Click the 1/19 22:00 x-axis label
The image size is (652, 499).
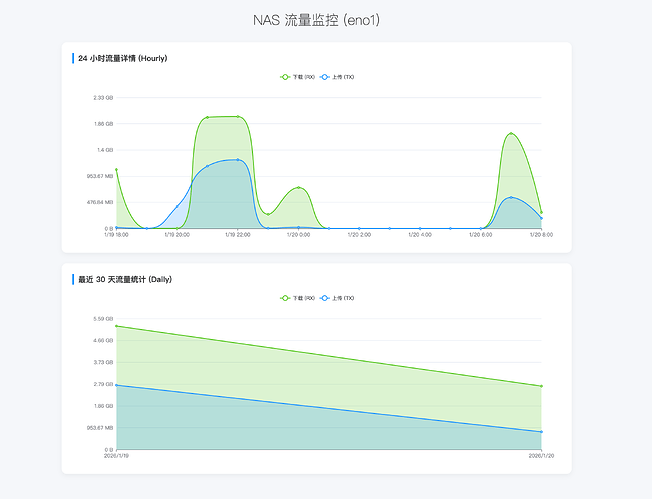238,235
